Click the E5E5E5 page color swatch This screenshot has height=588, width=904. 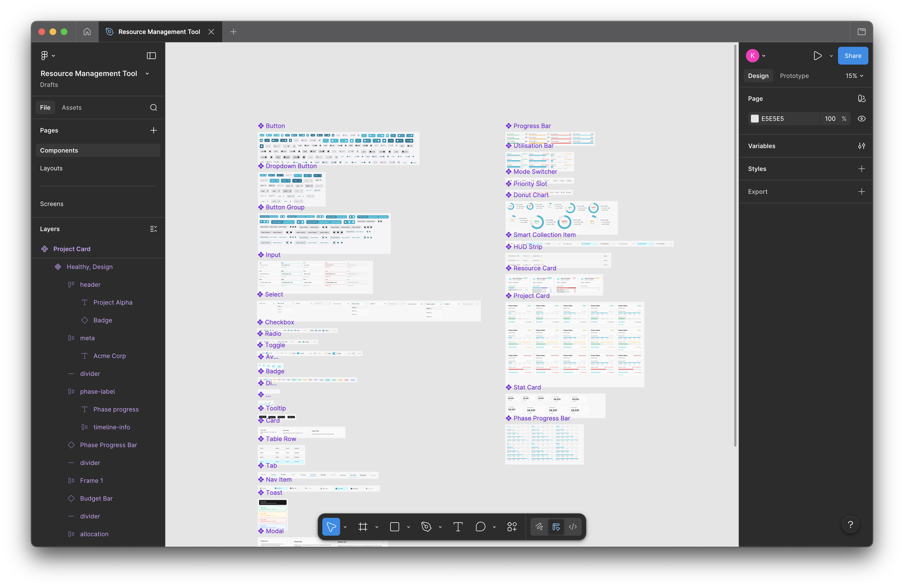[x=754, y=119]
